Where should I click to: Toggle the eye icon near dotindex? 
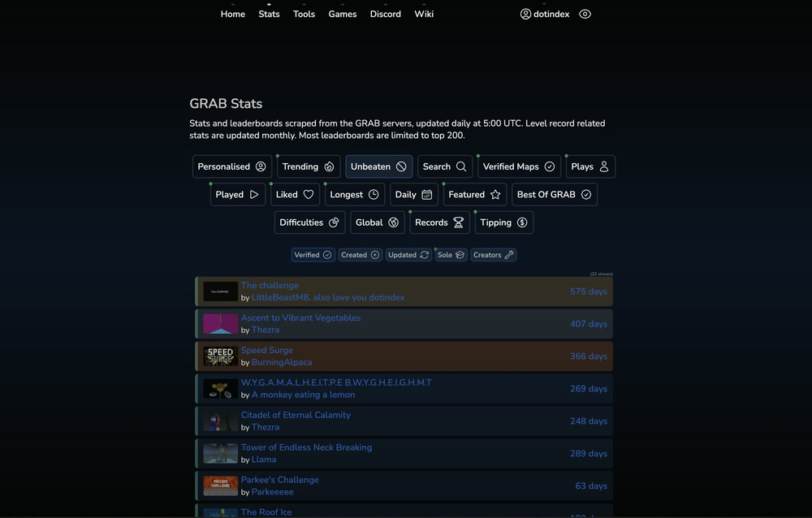pos(585,14)
